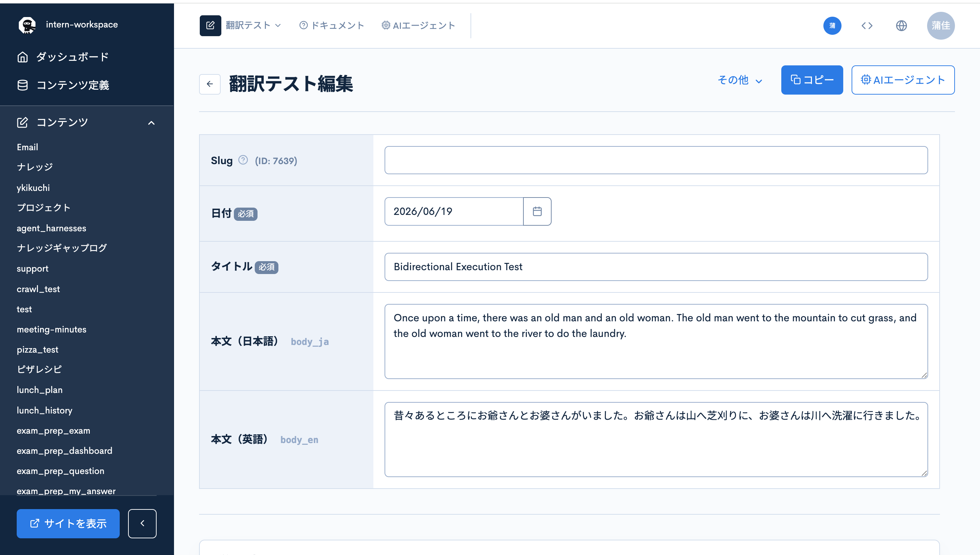Open pizza_test in sidebar
Image resolution: width=980 pixels, height=555 pixels.
click(x=37, y=349)
